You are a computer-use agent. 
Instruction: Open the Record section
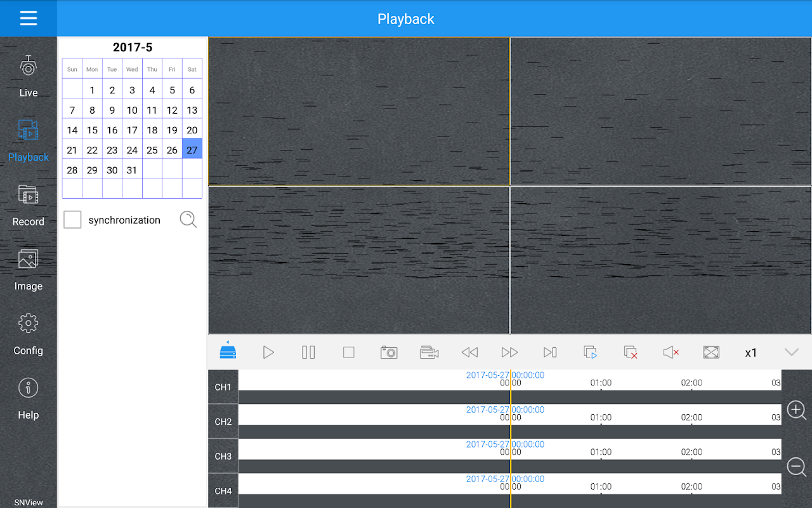click(x=28, y=205)
